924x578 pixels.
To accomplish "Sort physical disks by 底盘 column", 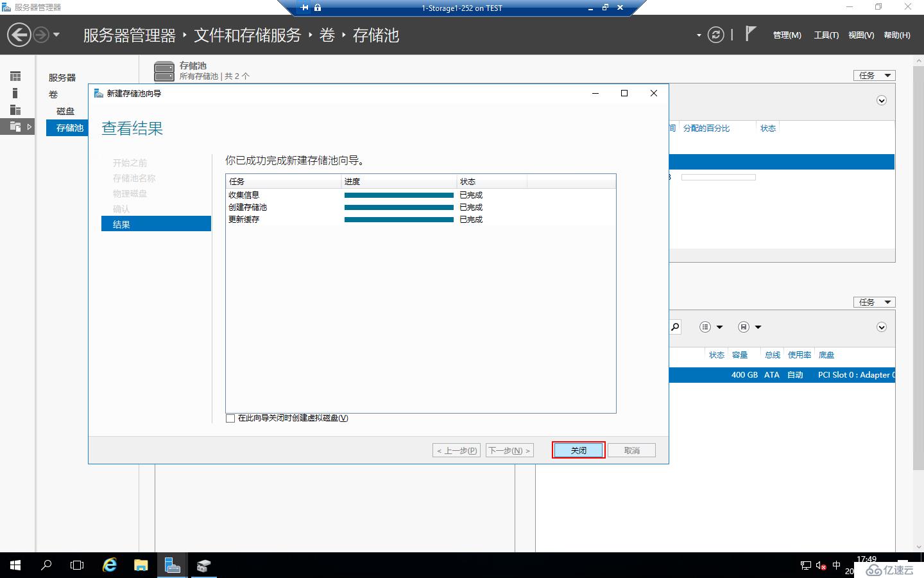I will point(826,355).
